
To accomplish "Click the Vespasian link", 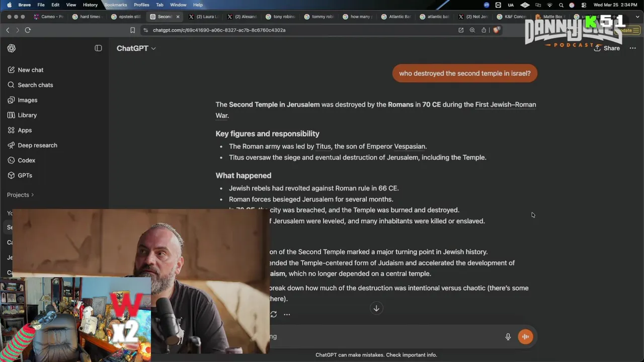I will coord(410,147).
